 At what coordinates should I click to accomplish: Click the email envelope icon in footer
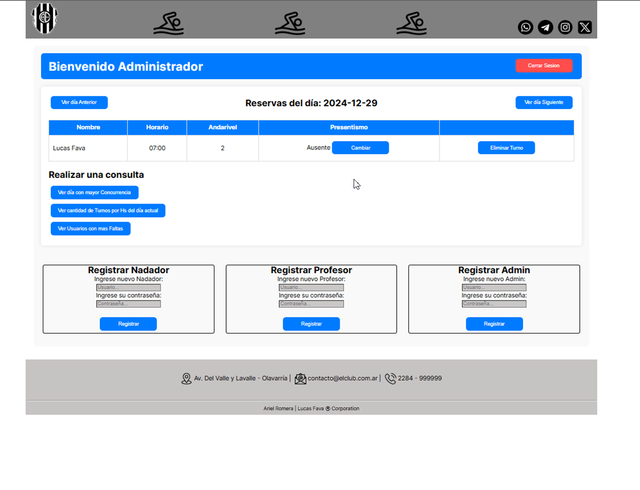[x=300, y=379]
